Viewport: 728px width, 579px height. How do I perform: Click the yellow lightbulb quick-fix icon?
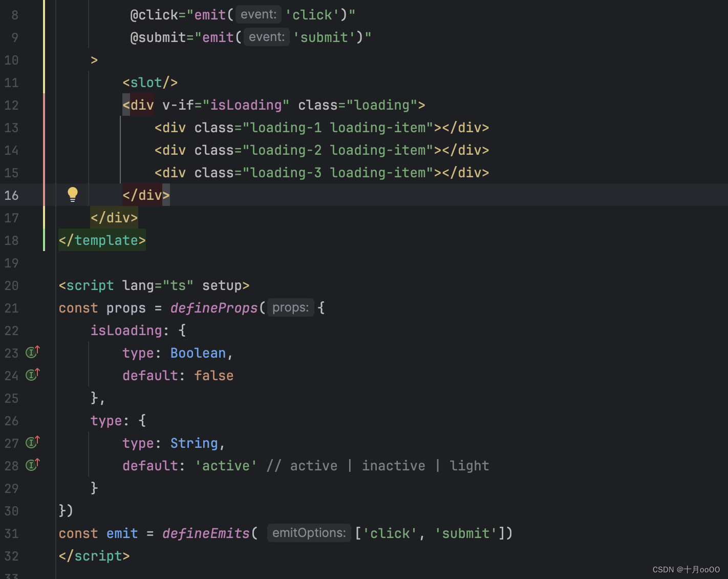click(73, 195)
